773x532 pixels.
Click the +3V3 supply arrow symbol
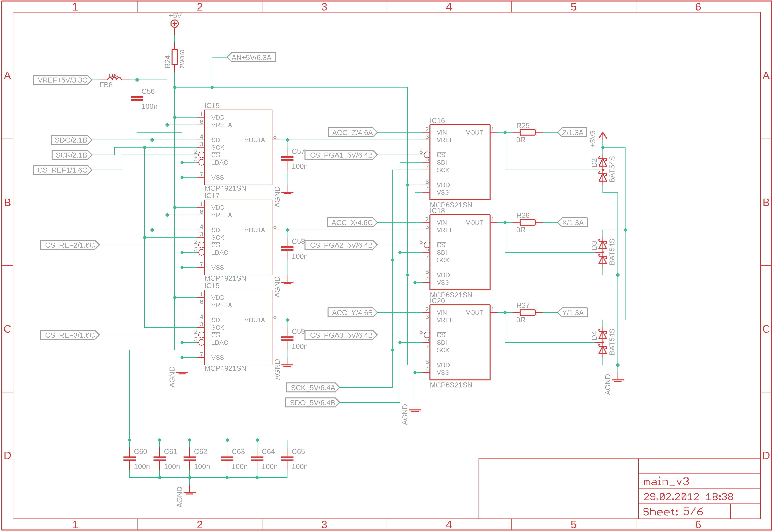pos(602,136)
